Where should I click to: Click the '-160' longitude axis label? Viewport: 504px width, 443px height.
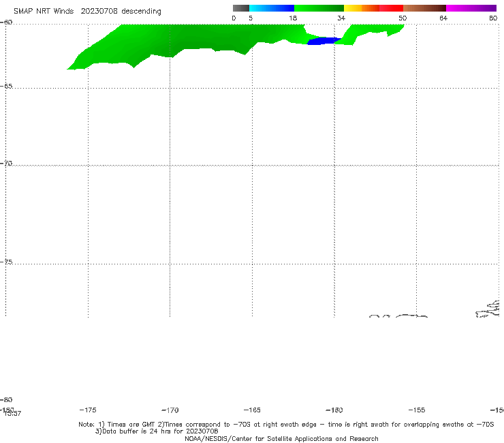pos(334,410)
